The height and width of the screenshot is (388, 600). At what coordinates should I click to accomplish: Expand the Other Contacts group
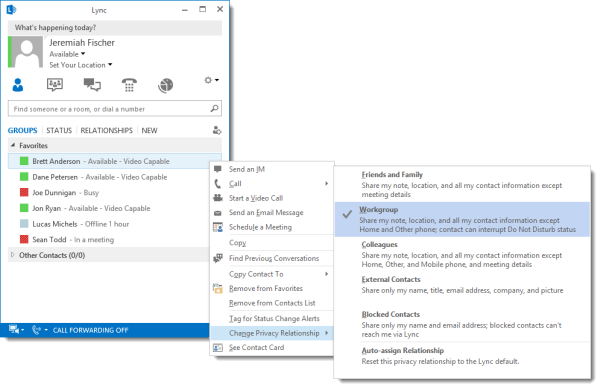(x=13, y=255)
